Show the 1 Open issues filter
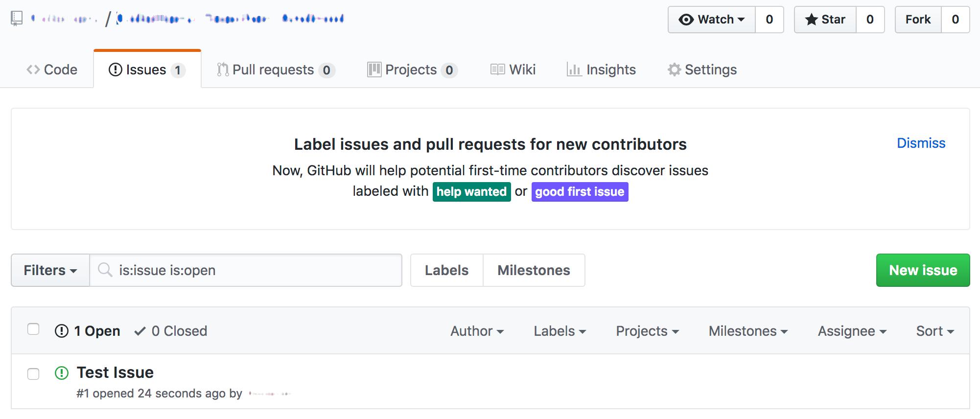The width and height of the screenshot is (980, 419). [88, 331]
